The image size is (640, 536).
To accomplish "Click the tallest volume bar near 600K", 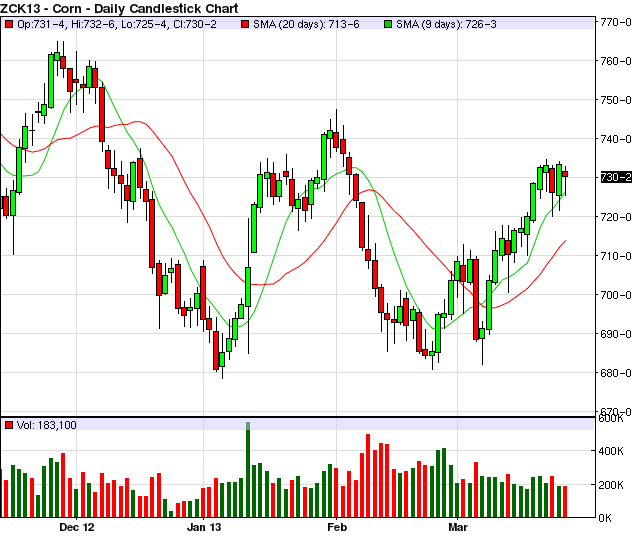I will (248, 470).
